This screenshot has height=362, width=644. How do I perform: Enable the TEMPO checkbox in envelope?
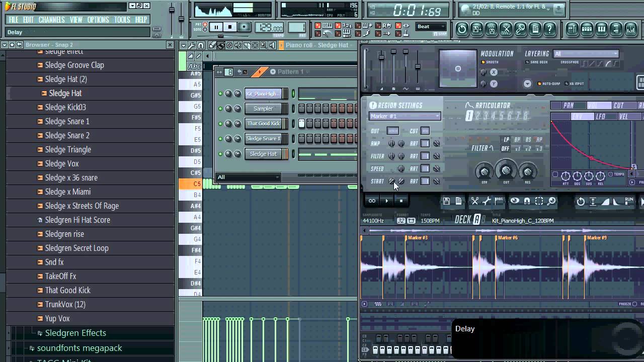pyautogui.click(x=610, y=174)
